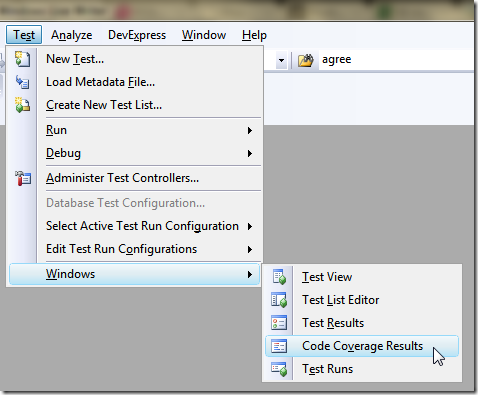Click the Select Active Test Run Configuration arrow
Viewport: 478px width, 395px height.
[x=250, y=226]
